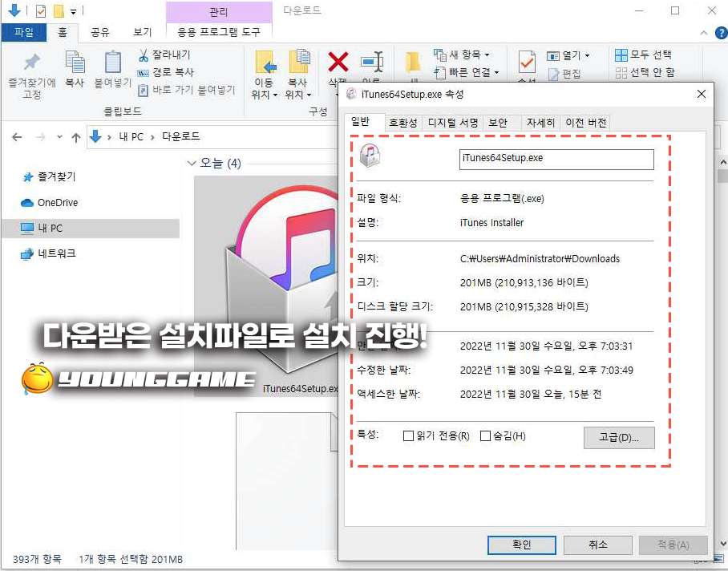Screen dimensions: 728x571
Task: Click the OK (확인) button
Action: point(521,545)
